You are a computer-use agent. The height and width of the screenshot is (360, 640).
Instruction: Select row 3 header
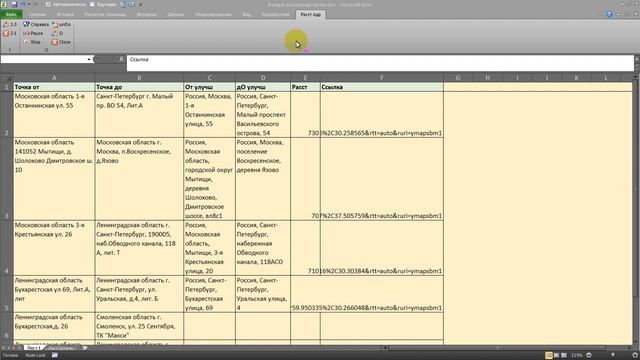pos(7,179)
